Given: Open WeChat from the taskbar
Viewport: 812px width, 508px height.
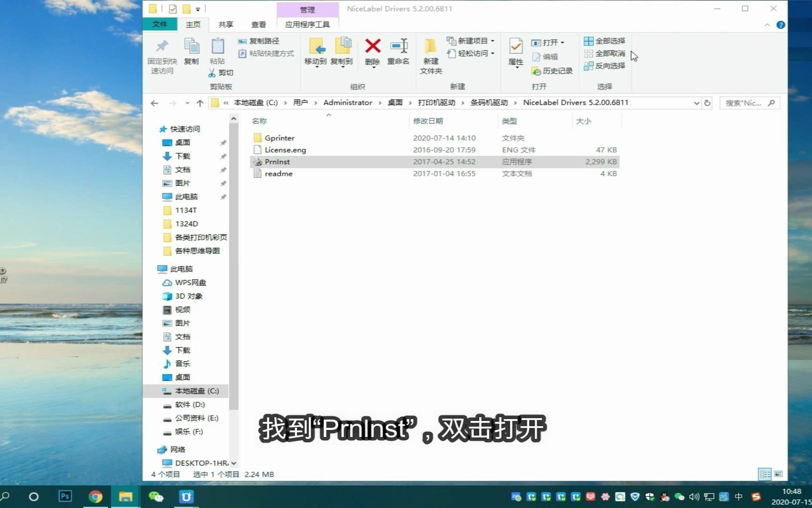Looking at the screenshot, I should [x=156, y=497].
